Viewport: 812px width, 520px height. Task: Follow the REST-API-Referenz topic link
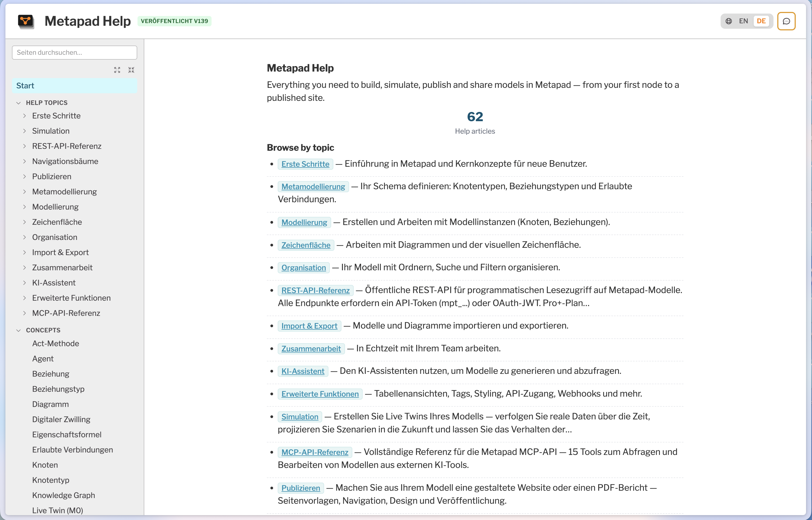click(x=315, y=290)
